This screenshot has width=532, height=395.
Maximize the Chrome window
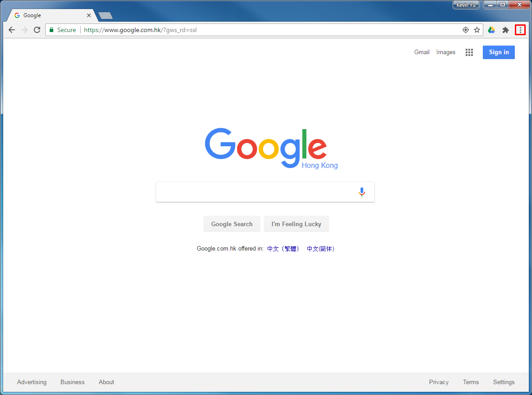pos(503,5)
